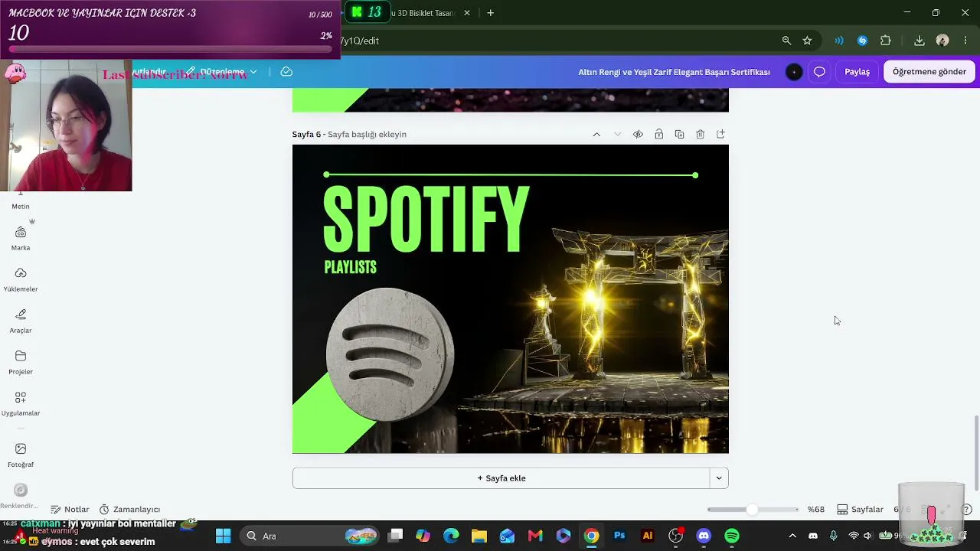Click the Sayfa ekle button
The width and height of the screenshot is (980, 551).
coord(501,478)
